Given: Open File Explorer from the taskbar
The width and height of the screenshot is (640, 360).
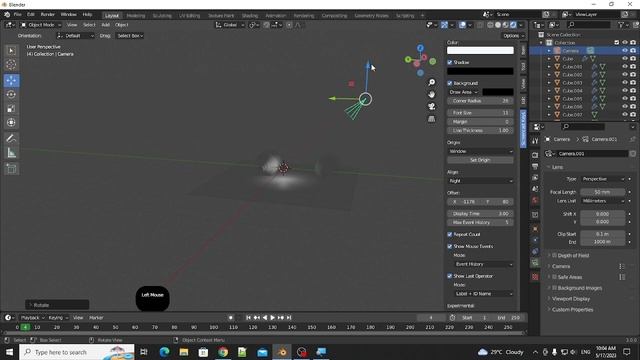Looking at the screenshot, I should click(x=184, y=352).
